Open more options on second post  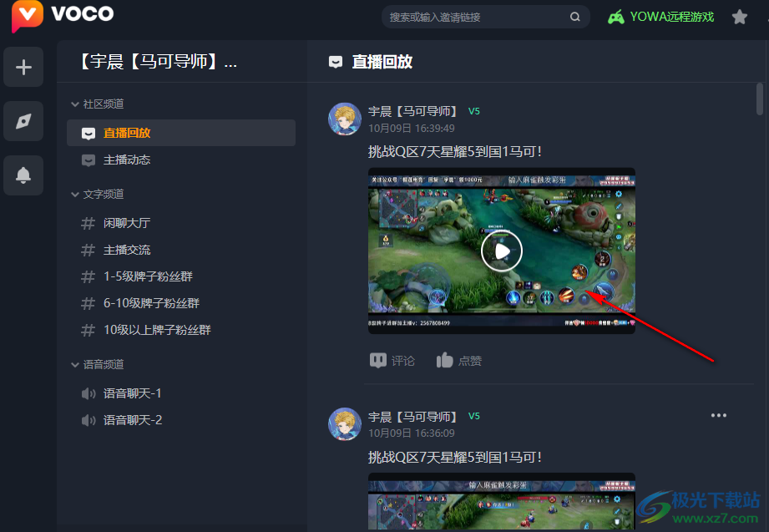click(719, 416)
